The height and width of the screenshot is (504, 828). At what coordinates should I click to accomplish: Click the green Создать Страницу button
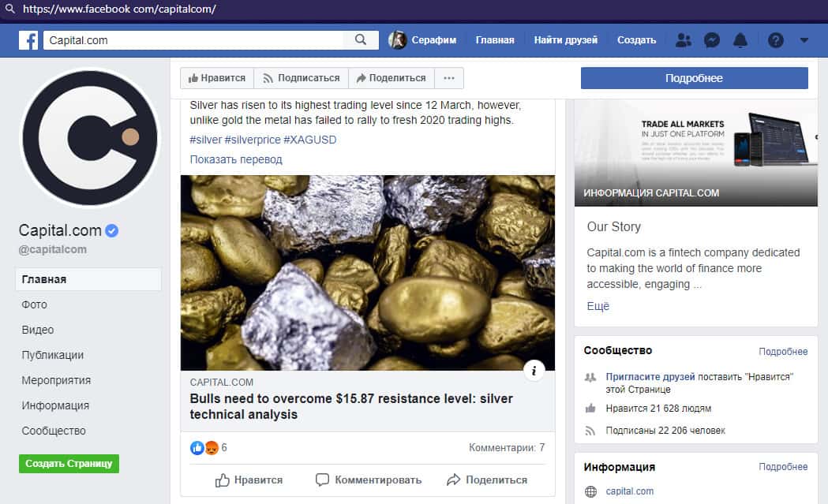[x=69, y=463]
